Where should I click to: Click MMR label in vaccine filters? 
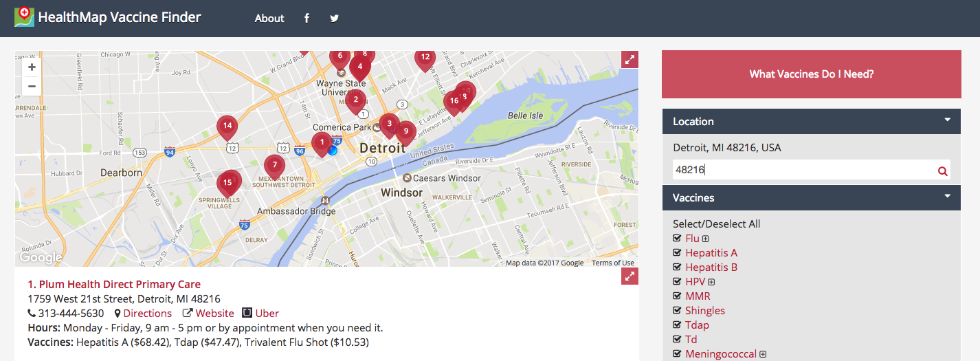pyautogui.click(x=698, y=296)
